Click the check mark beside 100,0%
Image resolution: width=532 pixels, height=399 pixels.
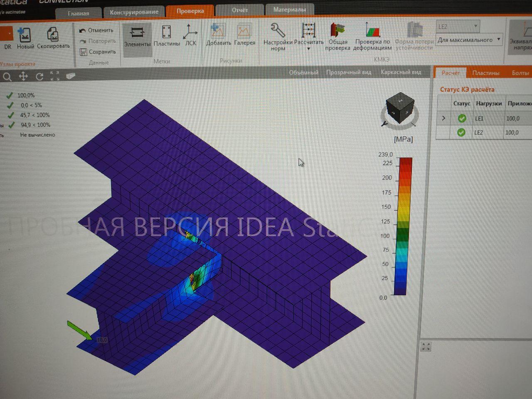(x=10, y=95)
